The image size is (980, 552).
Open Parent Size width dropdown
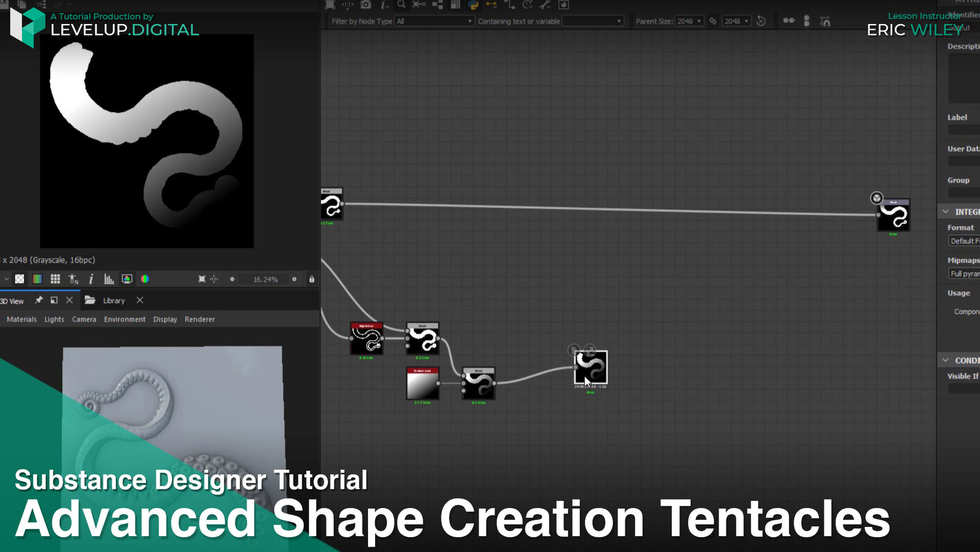coord(689,21)
